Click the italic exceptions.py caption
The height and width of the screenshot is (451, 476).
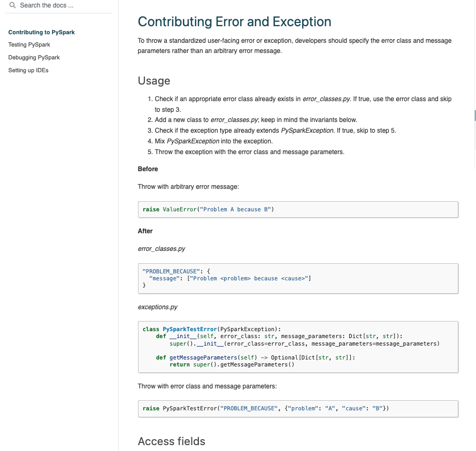tap(158, 307)
